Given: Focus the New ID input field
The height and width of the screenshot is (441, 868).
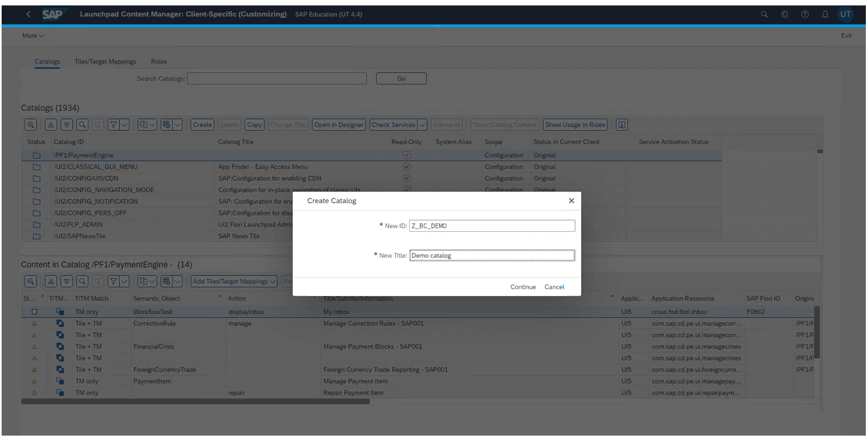Looking at the screenshot, I should (492, 226).
